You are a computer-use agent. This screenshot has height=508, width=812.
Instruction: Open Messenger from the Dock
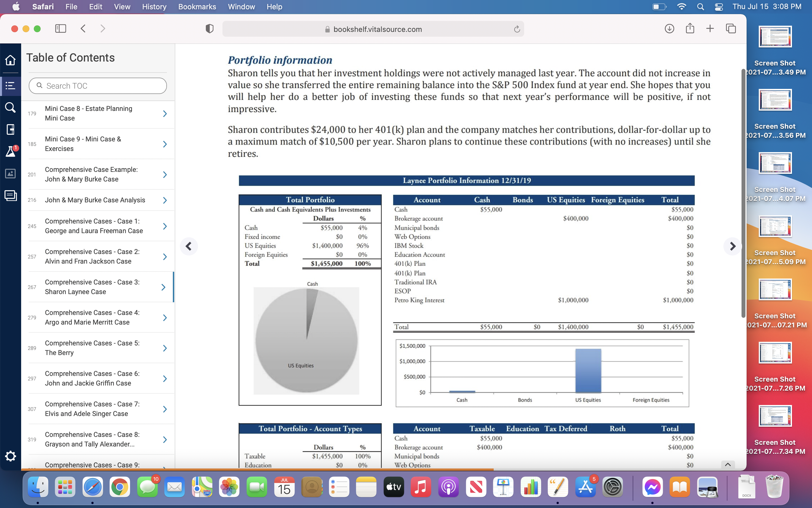[x=652, y=487]
